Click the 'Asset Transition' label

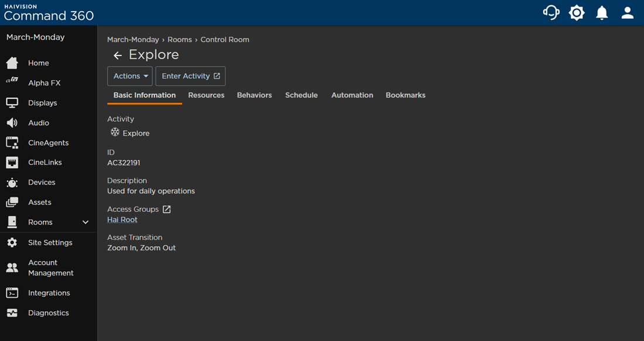135,237
